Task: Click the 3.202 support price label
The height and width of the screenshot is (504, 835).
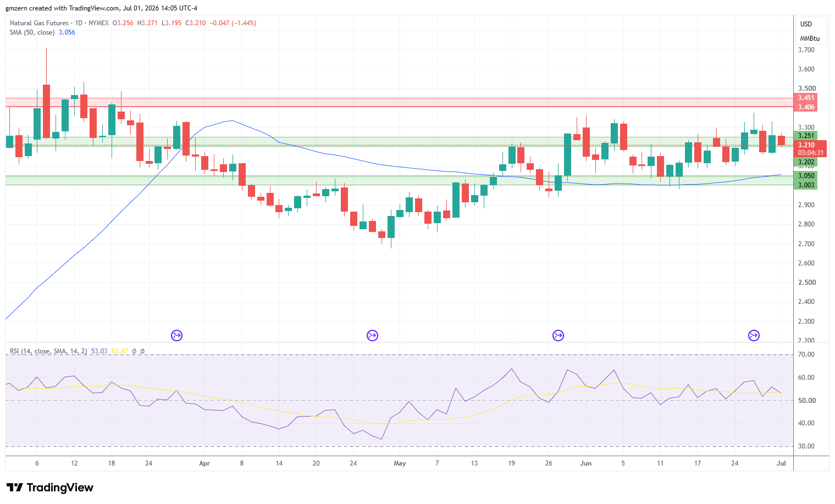Action: pyautogui.click(x=806, y=162)
